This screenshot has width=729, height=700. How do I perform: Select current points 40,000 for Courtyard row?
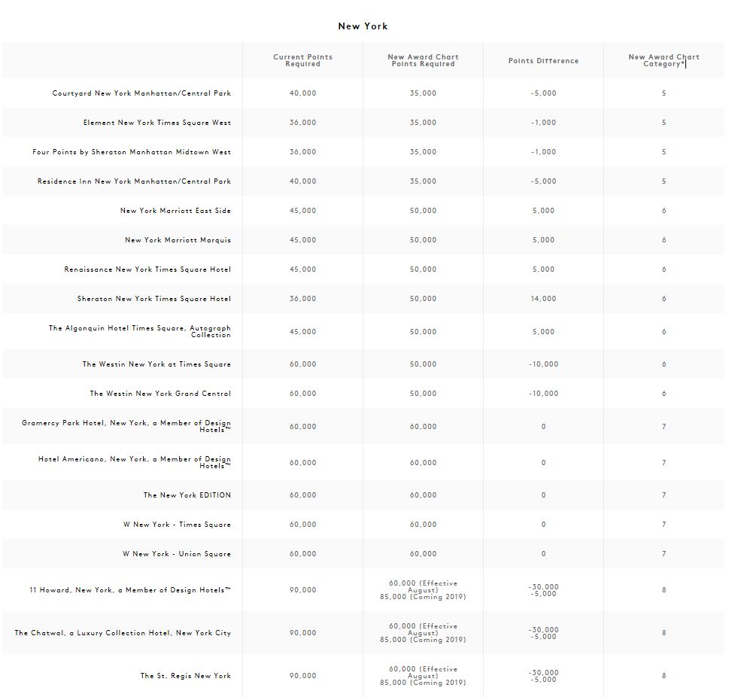(302, 93)
